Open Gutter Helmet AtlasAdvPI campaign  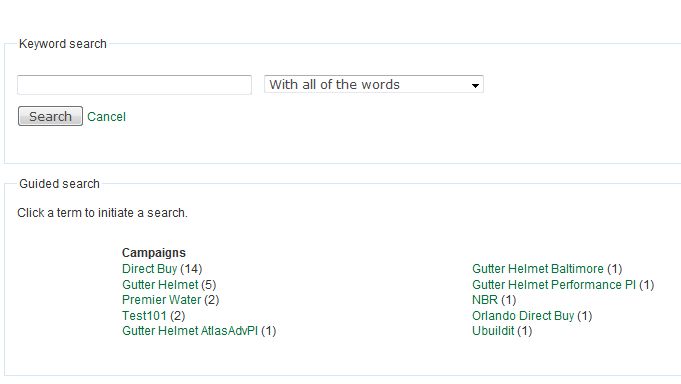point(190,331)
